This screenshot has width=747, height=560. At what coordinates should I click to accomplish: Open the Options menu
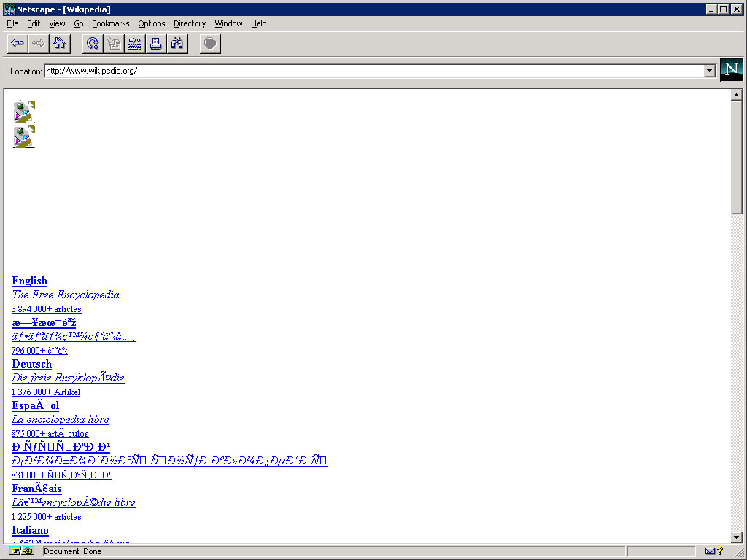pyautogui.click(x=152, y=23)
